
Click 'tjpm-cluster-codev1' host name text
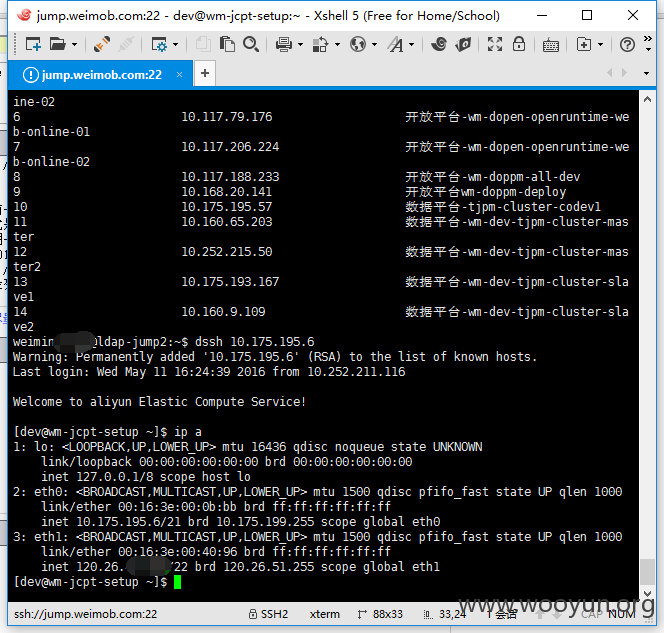pyautogui.click(x=534, y=207)
